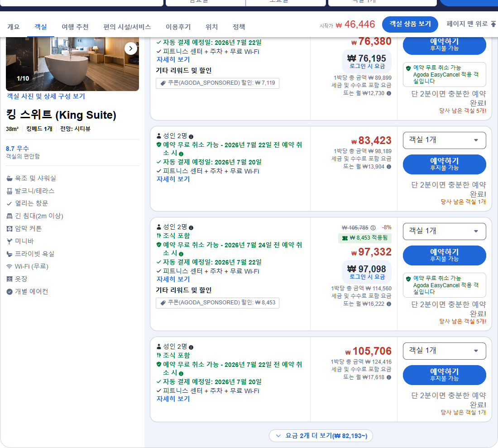Click ₩97,098 login price badge
Viewport: 498px width, 448px height.
click(x=367, y=272)
